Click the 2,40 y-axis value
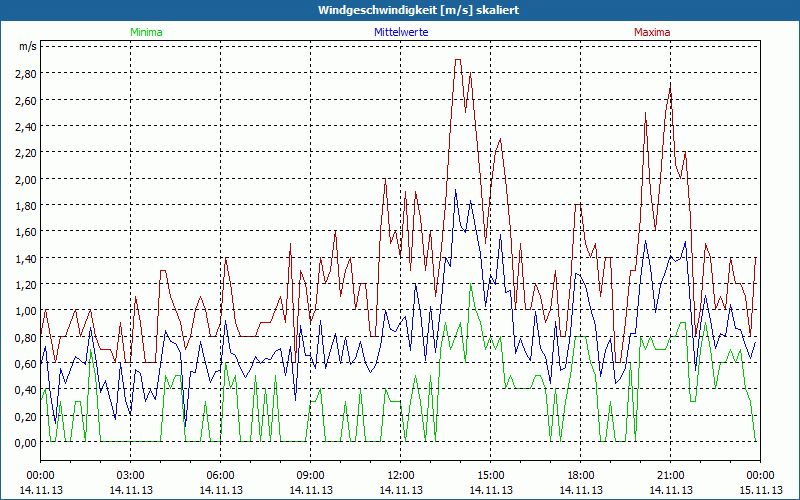The height and width of the screenshot is (500, 800). [x=26, y=126]
